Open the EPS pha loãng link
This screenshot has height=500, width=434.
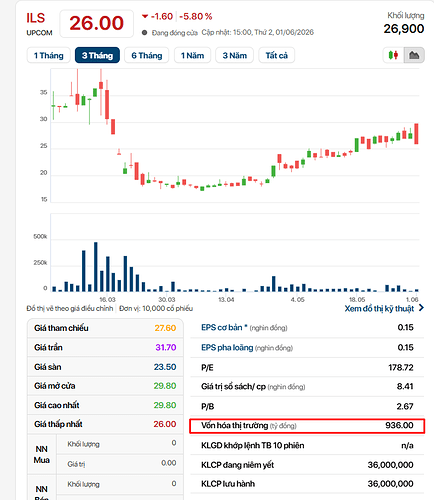click(227, 348)
